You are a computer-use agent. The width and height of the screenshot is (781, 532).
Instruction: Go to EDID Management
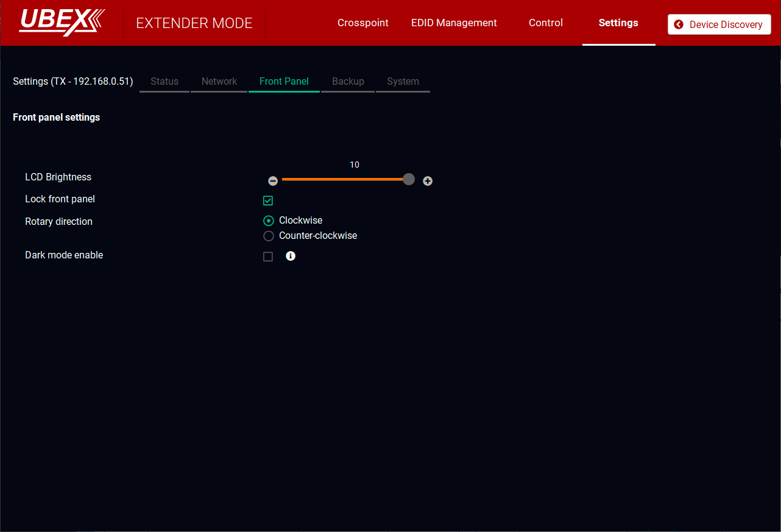coord(454,23)
